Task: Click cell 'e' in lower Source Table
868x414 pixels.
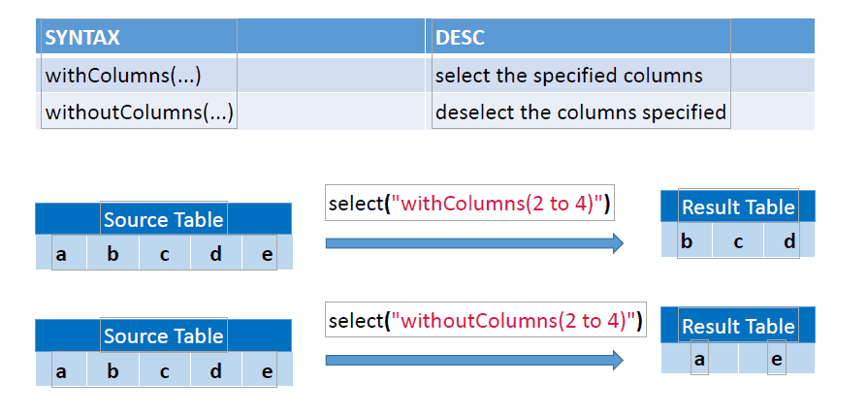Action: pos(268,369)
